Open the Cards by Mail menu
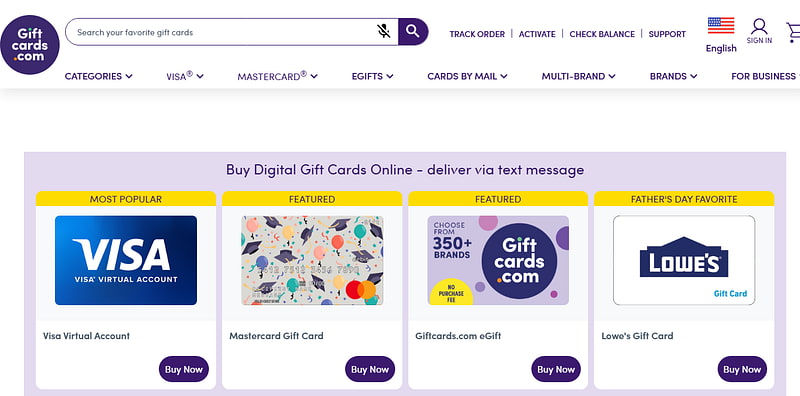 [x=467, y=76]
